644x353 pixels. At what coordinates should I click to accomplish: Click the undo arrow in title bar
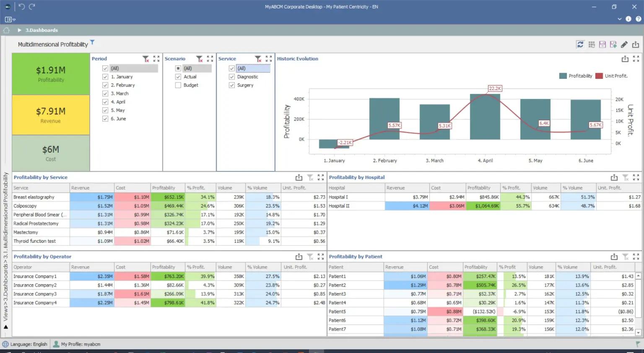click(22, 7)
